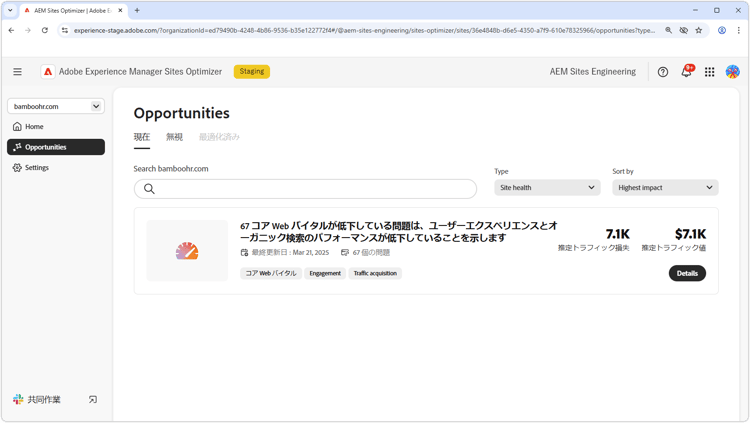Go forward in browser
750x423 pixels.
click(x=28, y=30)
